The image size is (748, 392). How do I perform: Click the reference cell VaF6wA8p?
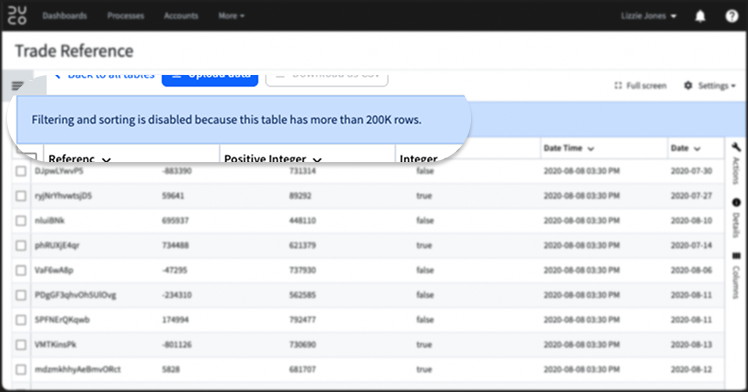click(x=54, y=270)
